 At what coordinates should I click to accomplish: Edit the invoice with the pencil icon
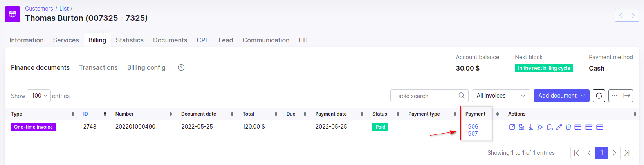tap(559, 127)
